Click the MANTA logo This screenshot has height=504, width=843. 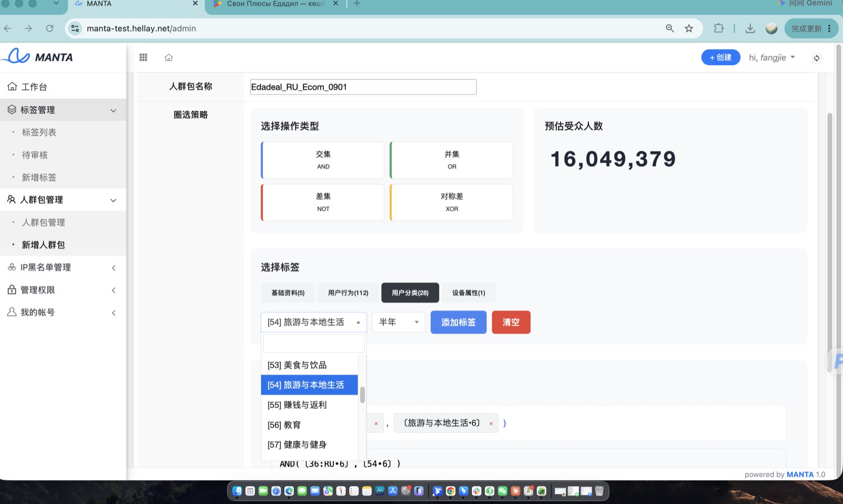(x=38, y=56)
